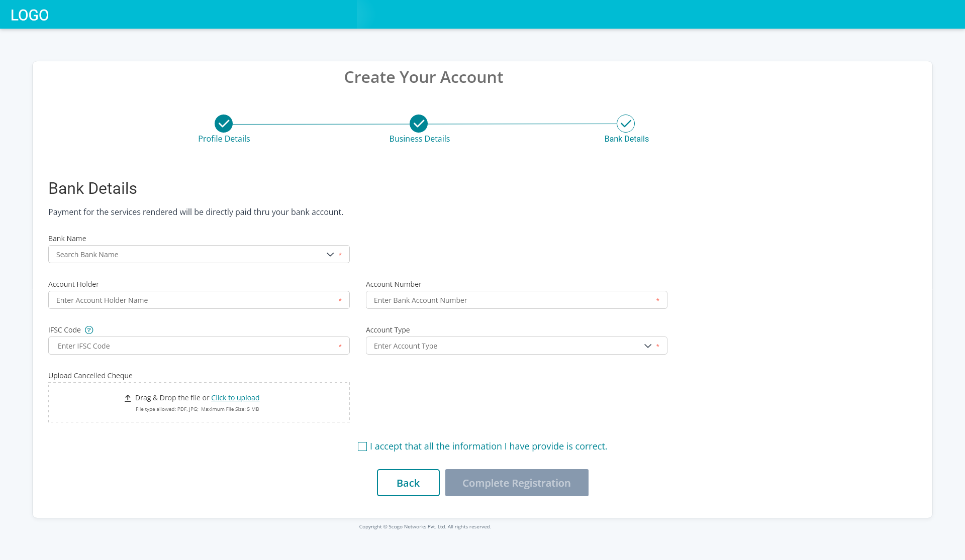Screen dimensions: 965x560
Task: Select the Business Details step label
Action: pyautogui.click(x=419, y=139)
